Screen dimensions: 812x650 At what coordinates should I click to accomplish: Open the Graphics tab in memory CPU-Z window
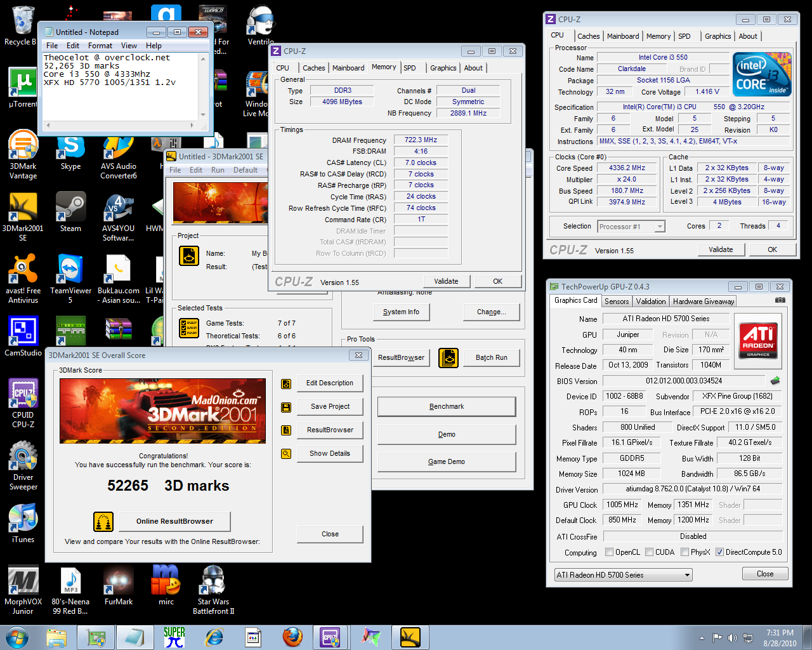click(x=443, y=68)
